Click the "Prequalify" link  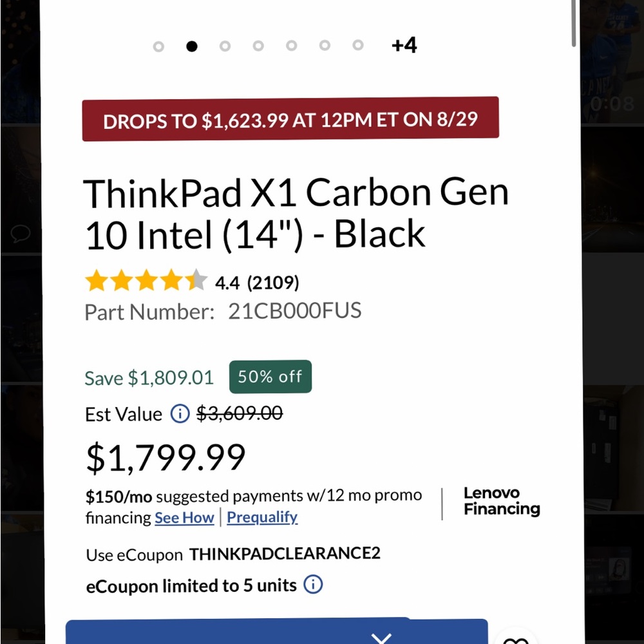[x=262, y=517]
